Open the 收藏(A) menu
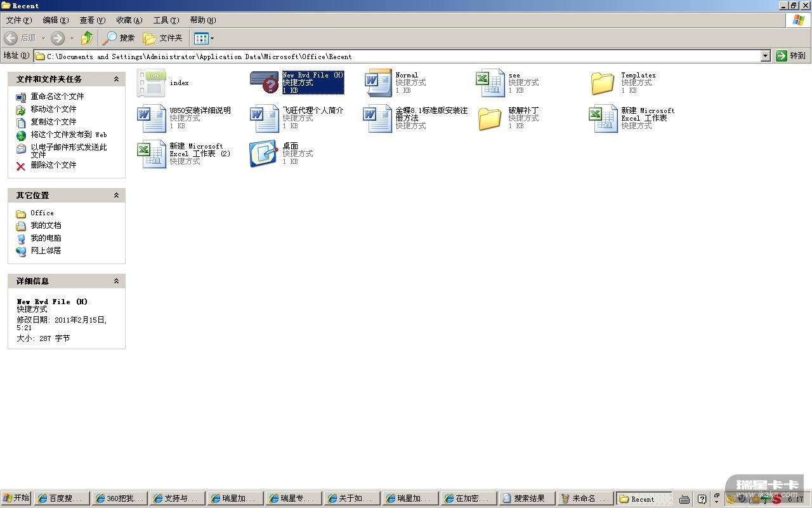The width and height of the screenshot is (812, 508). click(129, 20)
